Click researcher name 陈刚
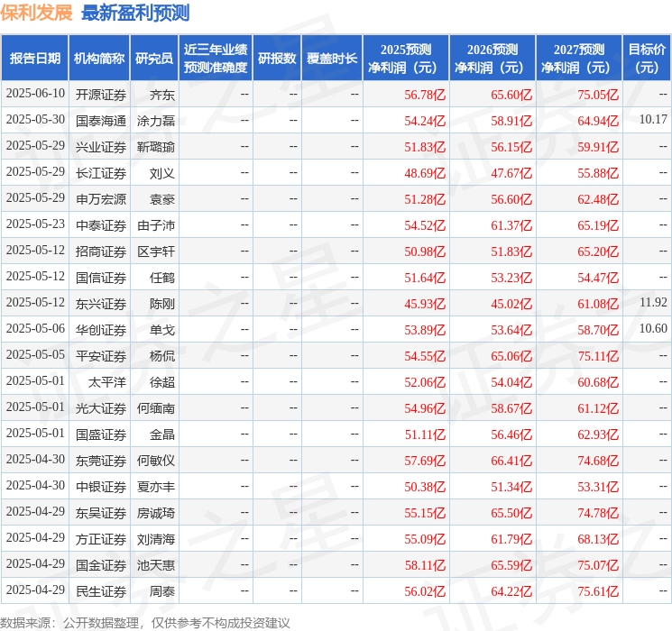Image resolution: width=672 pixels, height=631 pixels. (162, 304)
